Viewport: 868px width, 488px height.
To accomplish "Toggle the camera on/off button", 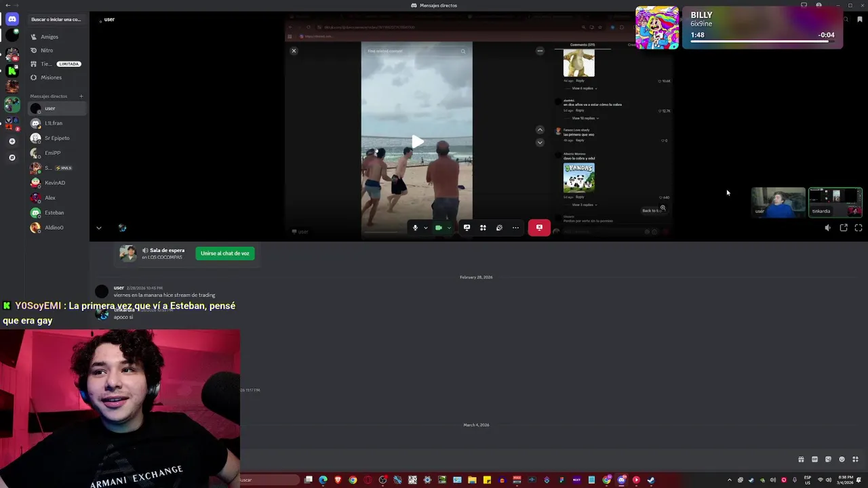I will click(x=439, y=228).
